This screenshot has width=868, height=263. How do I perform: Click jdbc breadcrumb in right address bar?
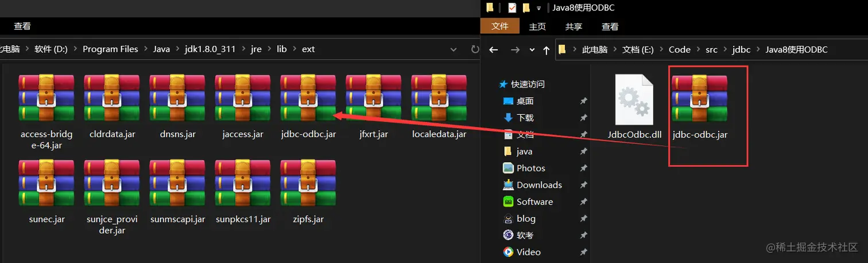[x=742, y=50]
